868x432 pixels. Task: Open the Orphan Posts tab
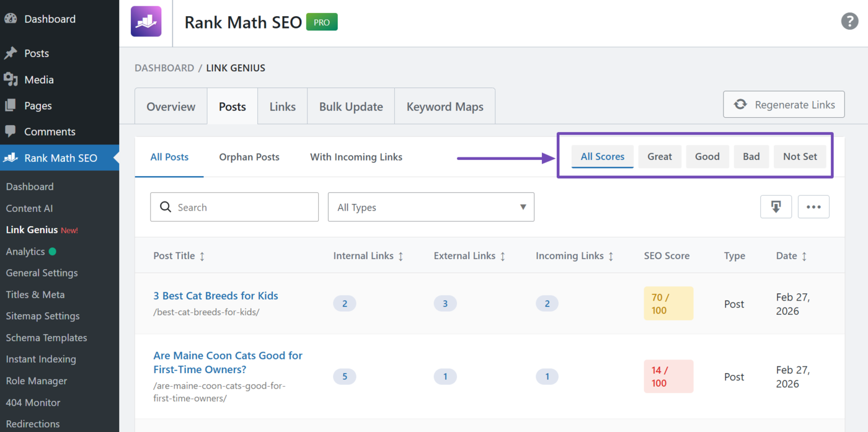(x=249, y=156)
